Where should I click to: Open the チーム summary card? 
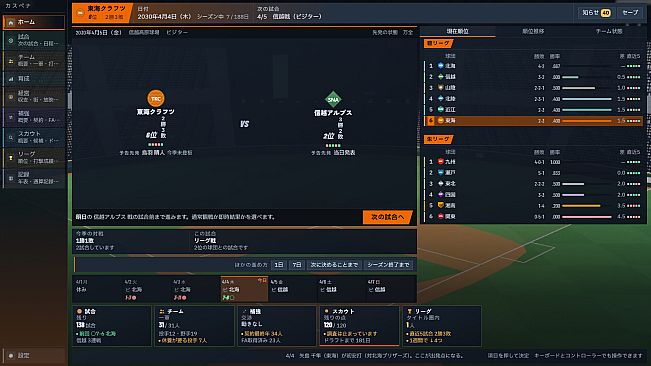click(194, 326)
